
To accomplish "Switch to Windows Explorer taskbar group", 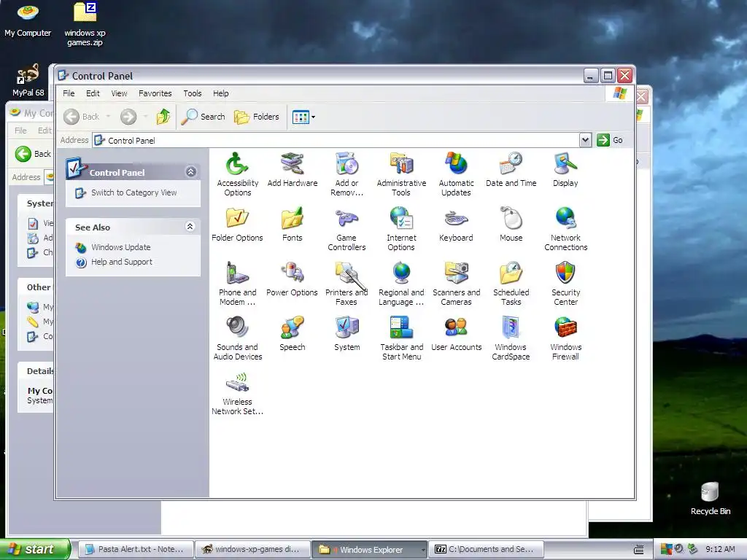I will [370, 550].
